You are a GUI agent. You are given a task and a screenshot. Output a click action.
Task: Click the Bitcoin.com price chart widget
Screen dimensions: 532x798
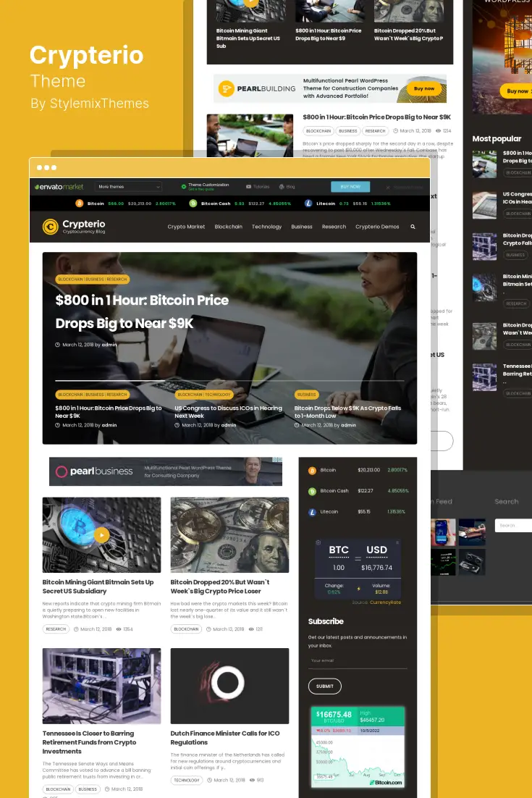358,747
